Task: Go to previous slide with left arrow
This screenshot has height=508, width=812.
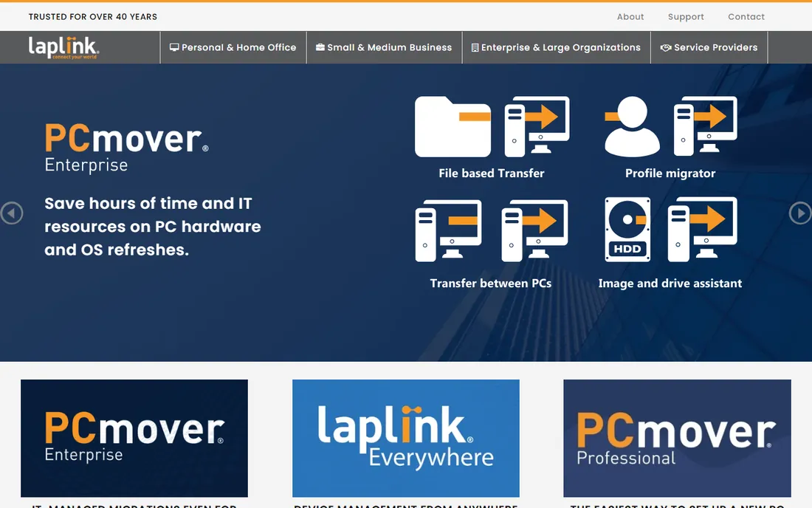Action: [11, 213]
